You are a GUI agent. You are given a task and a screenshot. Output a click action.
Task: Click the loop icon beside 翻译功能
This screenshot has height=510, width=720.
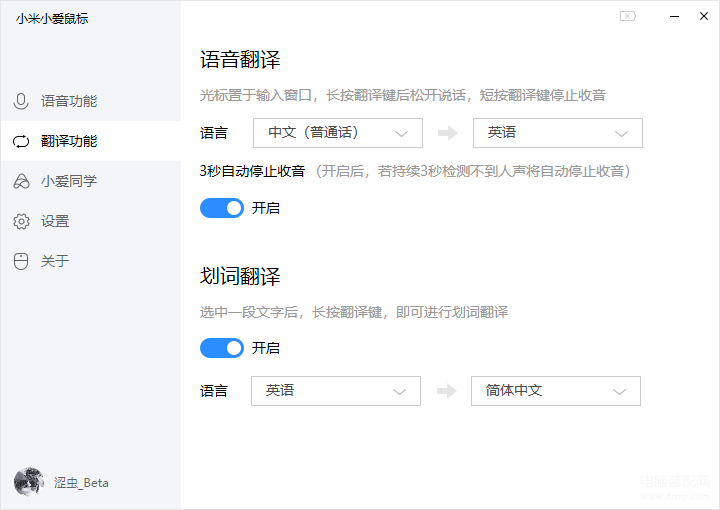pyautogui.click(x=21, y=141)
